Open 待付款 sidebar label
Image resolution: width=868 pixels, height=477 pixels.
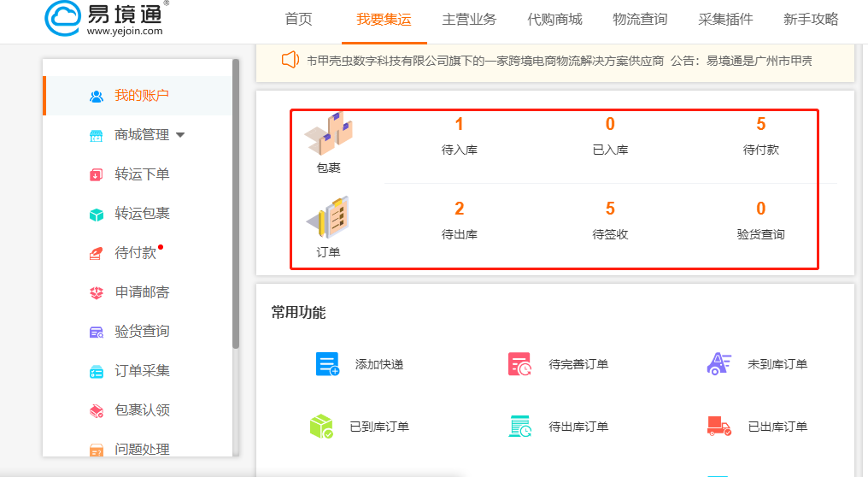pos(135,253)
